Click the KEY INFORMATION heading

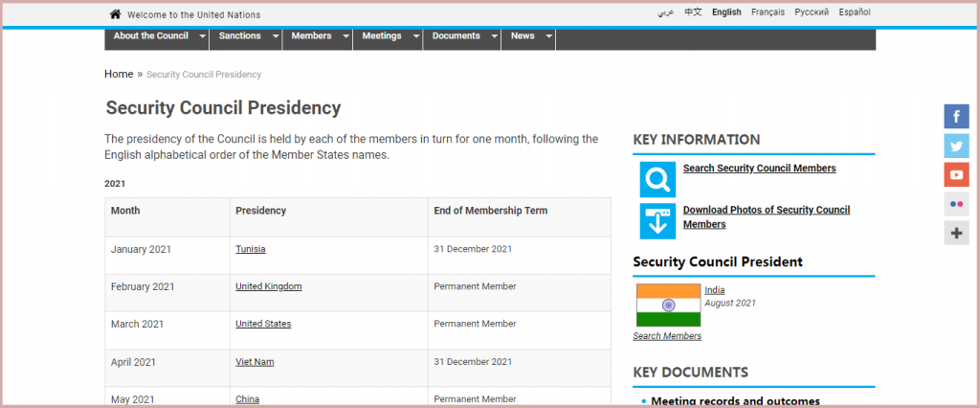coord(697,140)
